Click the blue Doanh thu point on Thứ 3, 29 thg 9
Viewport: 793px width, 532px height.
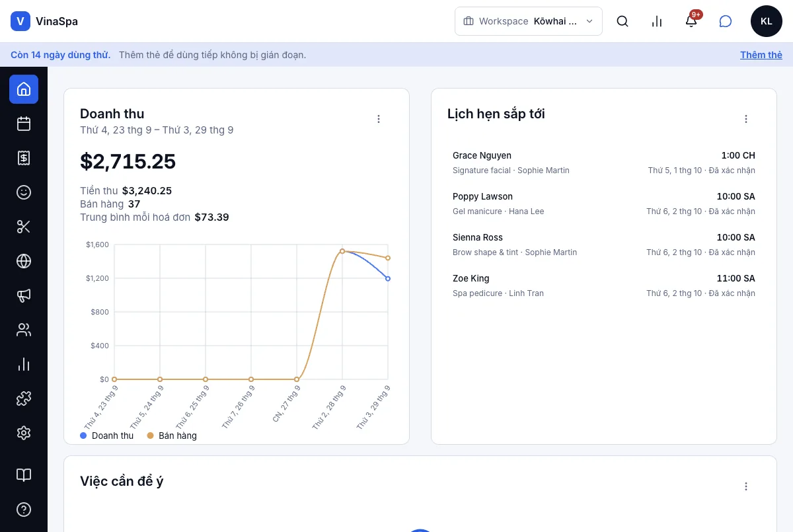coord(388,279)
